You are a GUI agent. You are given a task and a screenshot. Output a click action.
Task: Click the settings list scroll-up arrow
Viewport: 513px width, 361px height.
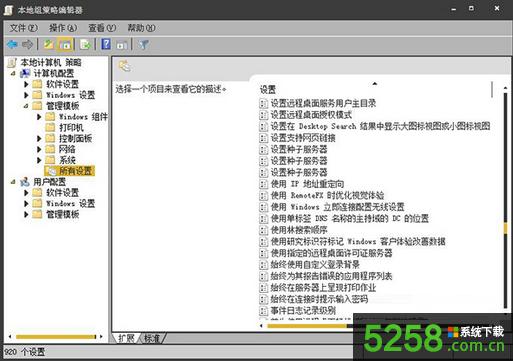(x=506, y=87)
